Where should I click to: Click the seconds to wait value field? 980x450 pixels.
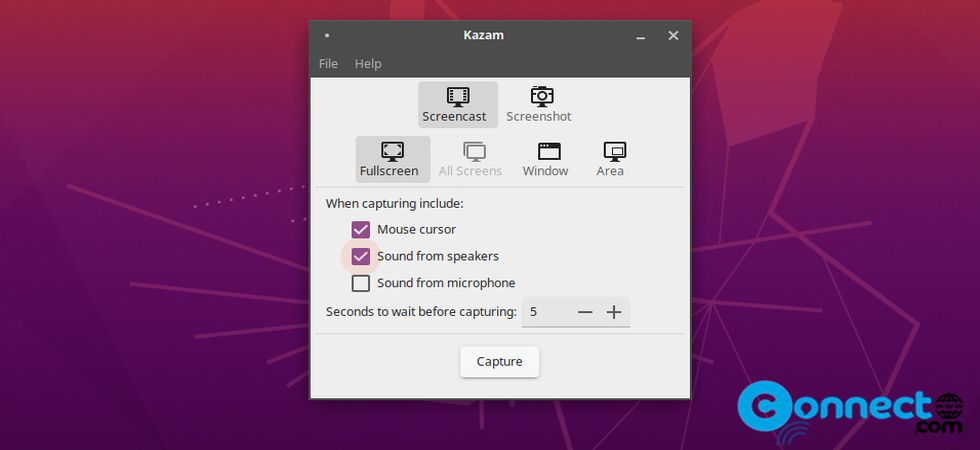[547, 312]
